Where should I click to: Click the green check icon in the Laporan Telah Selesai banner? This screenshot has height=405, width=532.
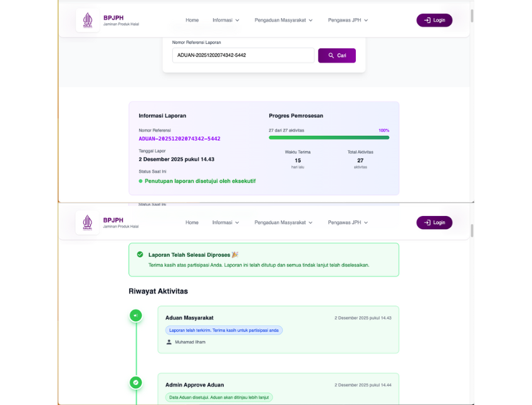[x=140, y=255]
